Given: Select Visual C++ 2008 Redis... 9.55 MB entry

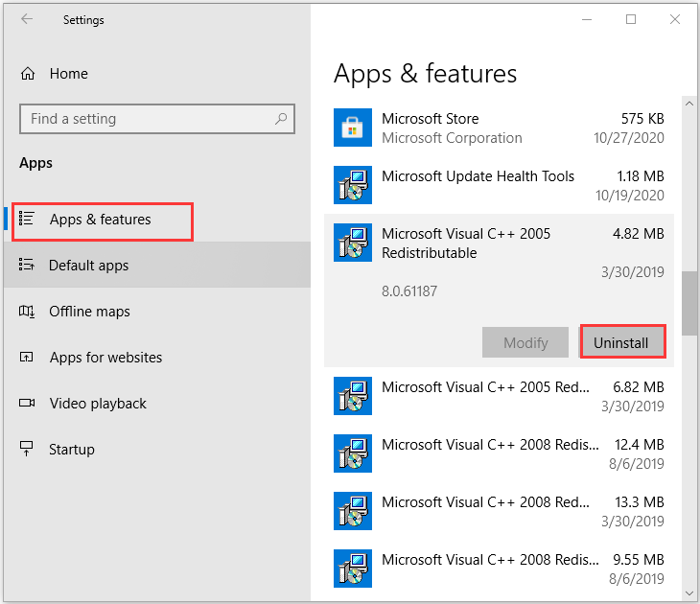Looking at the screenshot, I should pos(499,569).
